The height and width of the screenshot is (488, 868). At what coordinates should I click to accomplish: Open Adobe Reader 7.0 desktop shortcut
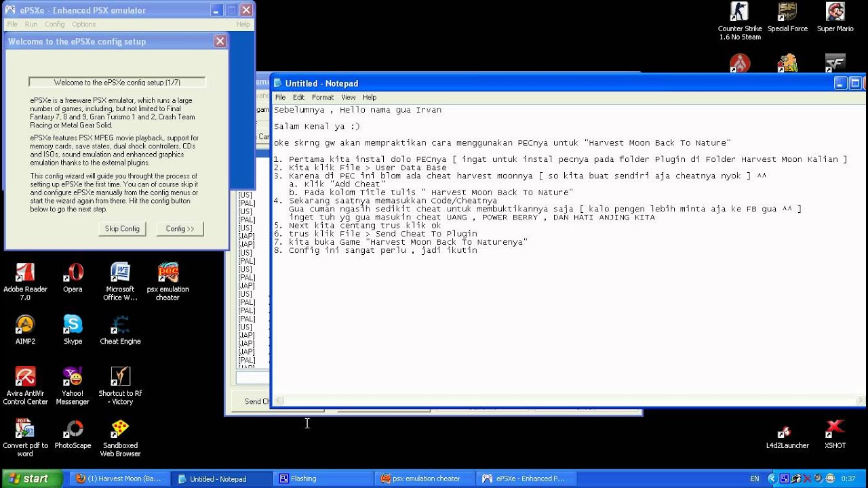pyautogui.click(x=25, y=281)
